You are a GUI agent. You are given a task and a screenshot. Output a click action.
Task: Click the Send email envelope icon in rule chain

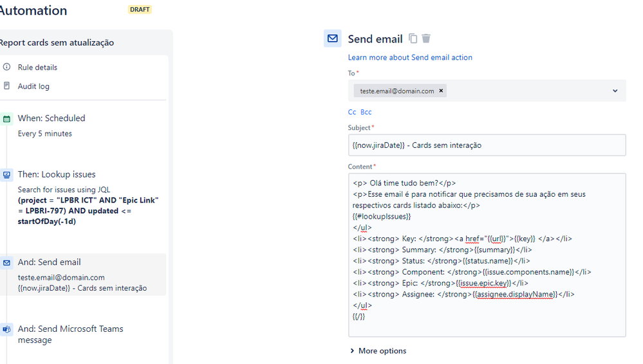click(7, 263)
